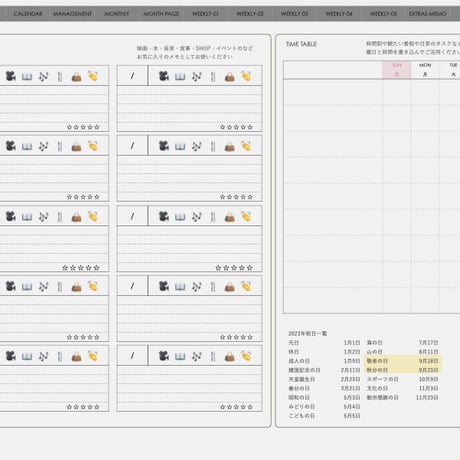This screenshot has width=460, height=460.
Task: Tap music notes icon in top right-column memo card
Action: 197,77
